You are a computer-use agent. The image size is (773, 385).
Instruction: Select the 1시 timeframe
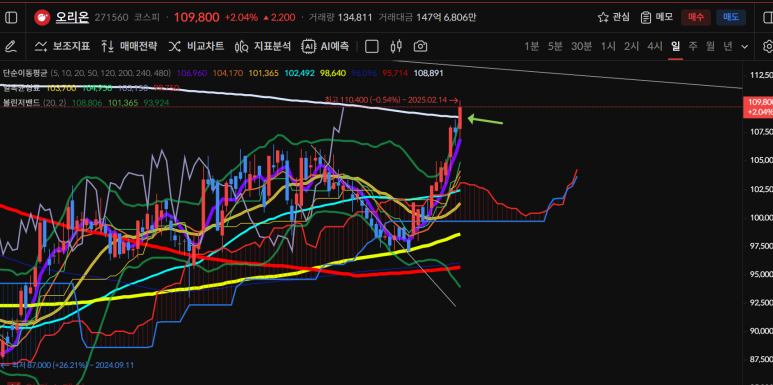[x=608, y=47]
